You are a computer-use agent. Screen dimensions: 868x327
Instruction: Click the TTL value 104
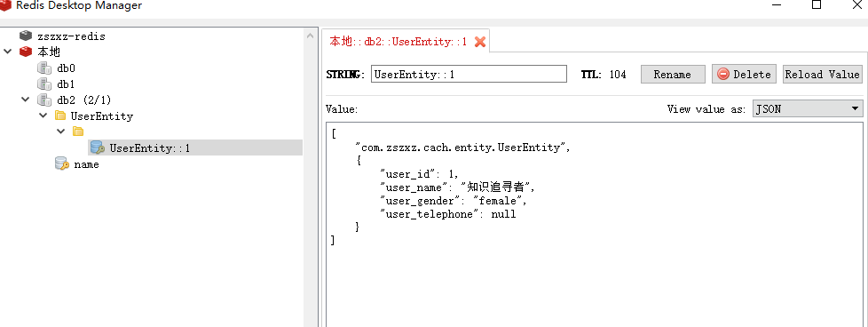(618, 75)
